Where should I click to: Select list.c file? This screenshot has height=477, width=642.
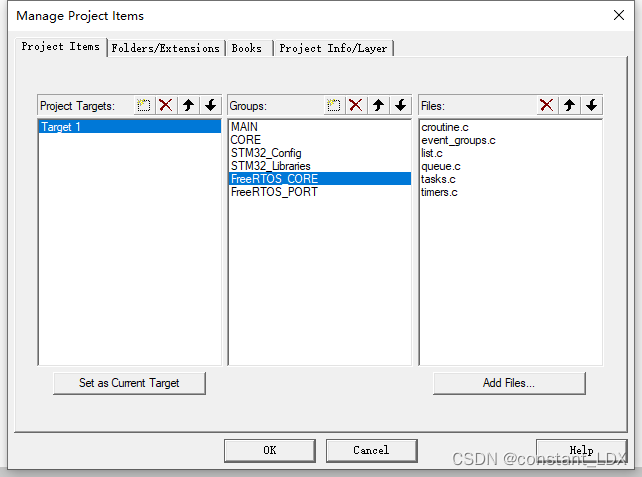coord(510,154)
